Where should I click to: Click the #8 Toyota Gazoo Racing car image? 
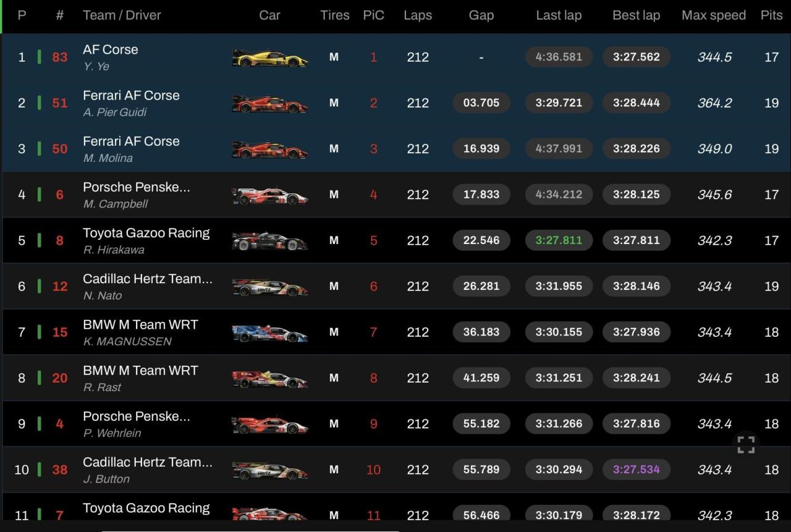coord(269,241)
